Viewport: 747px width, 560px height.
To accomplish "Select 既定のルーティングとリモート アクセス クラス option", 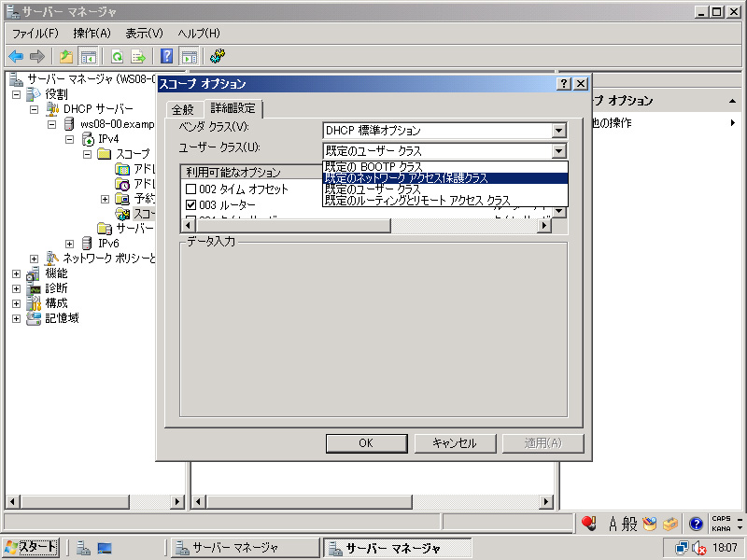I will [x=417, y=201].
